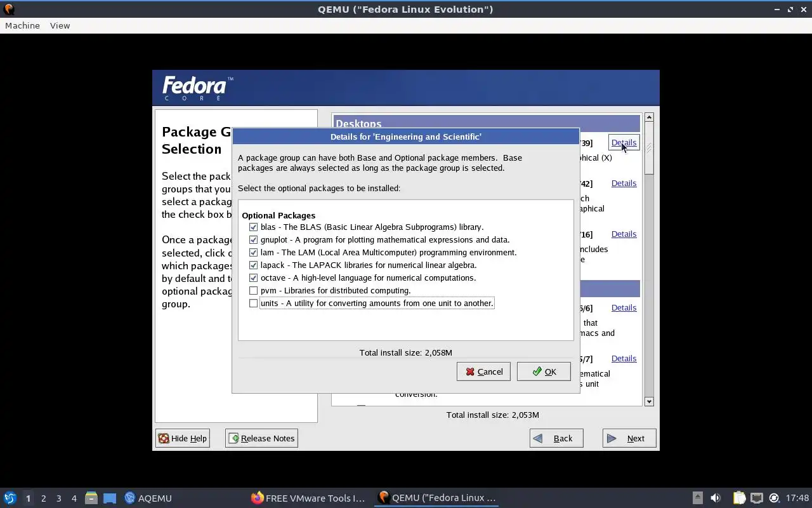
Task: Click the 'Total install size: 2,053M' text
Action: click(493, 415)
